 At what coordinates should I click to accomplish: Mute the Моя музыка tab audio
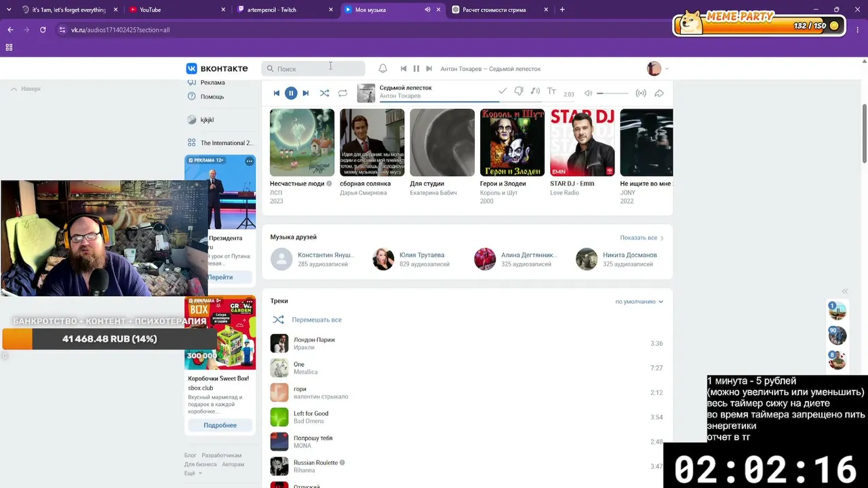tap(427, 9)
